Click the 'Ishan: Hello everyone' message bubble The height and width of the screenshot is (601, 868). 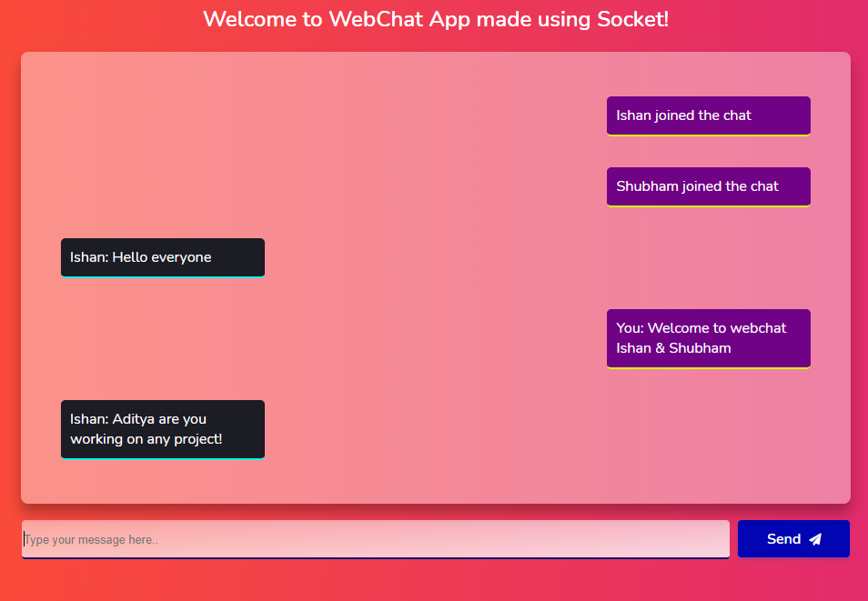[x=163, y=257]
